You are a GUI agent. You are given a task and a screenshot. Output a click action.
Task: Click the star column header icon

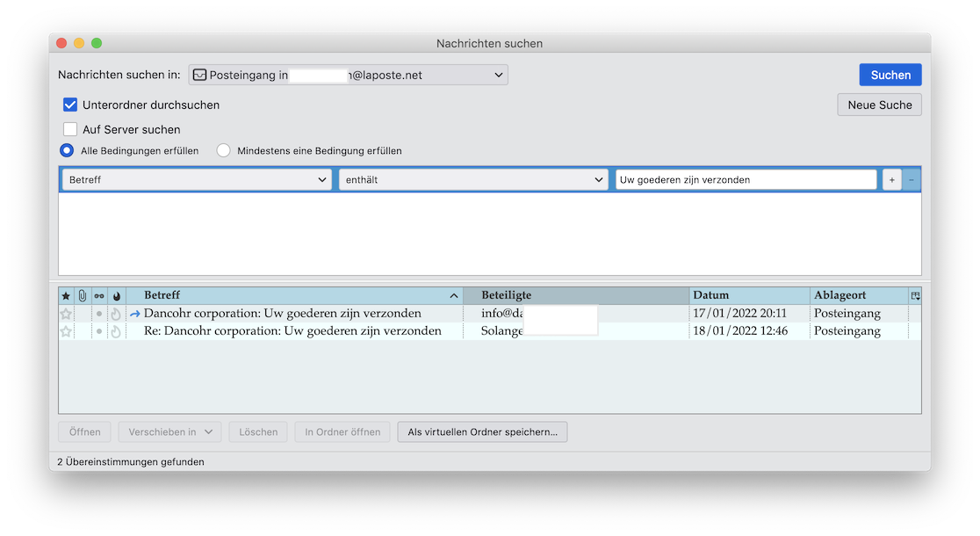(66, 296)
